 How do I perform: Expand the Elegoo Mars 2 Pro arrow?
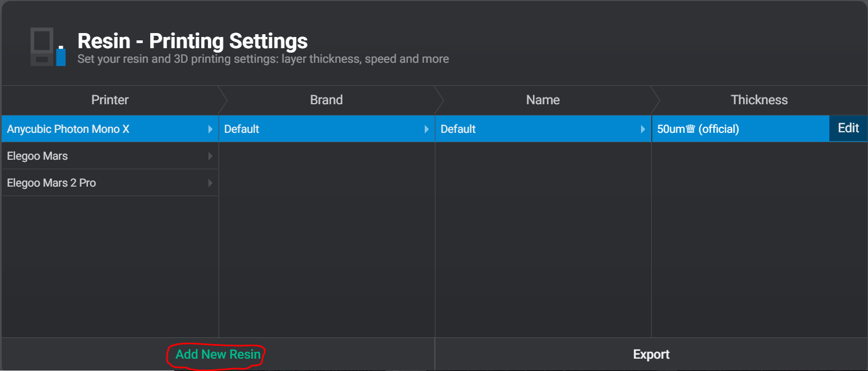(x=210, y=183)
